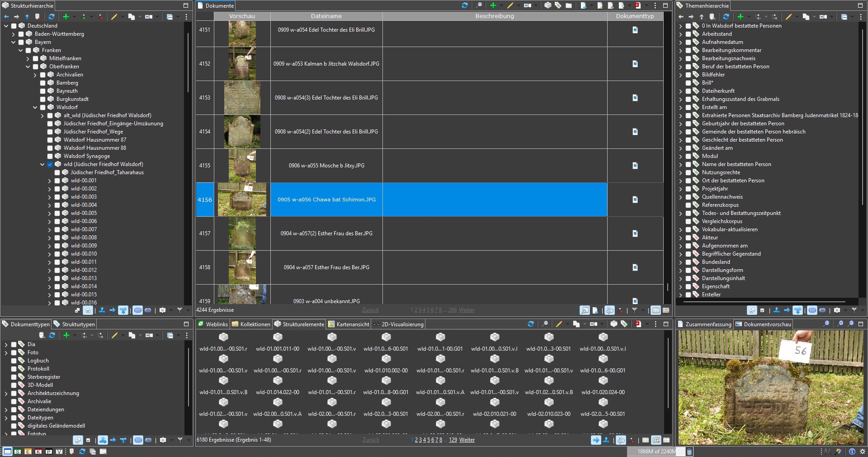Viewport: 868px width, 457px height.
Task: Open the Zusammenfassung tab
Action: 708,324
